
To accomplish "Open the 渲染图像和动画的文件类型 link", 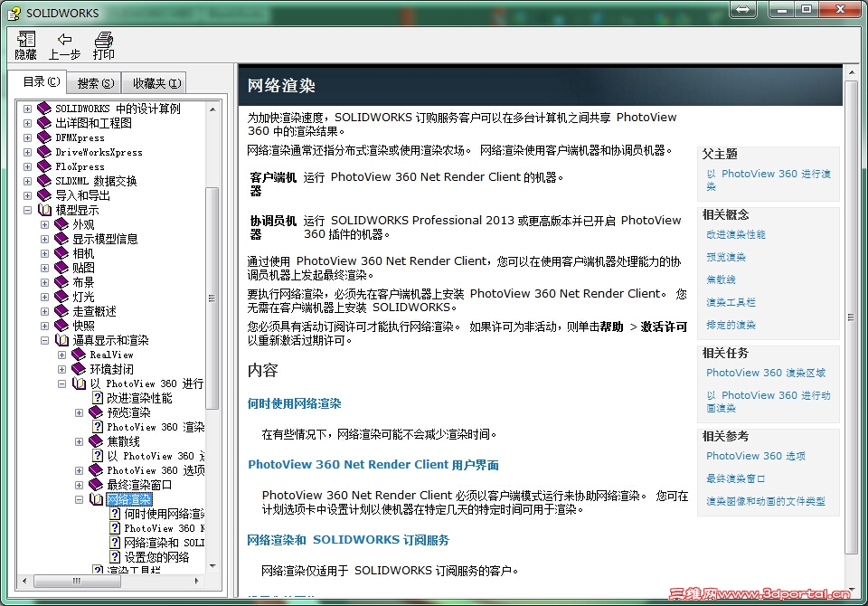I will [766, 501].
